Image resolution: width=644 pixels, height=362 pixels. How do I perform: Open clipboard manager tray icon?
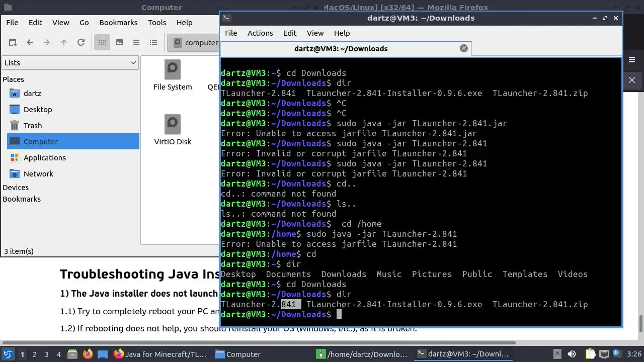click(590, 354)
